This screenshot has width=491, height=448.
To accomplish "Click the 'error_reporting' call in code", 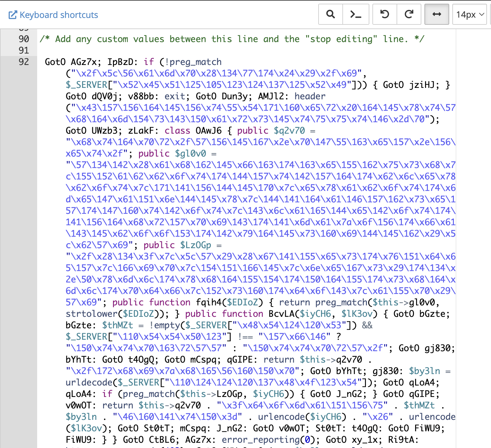I will coord(261,440).
